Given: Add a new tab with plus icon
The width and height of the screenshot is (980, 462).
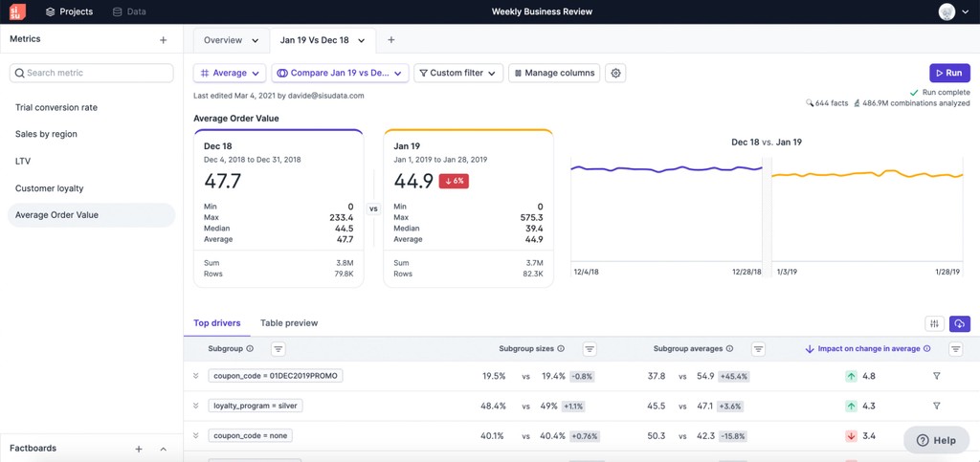Looking at the screenshot, I should (x=390, y=40).
